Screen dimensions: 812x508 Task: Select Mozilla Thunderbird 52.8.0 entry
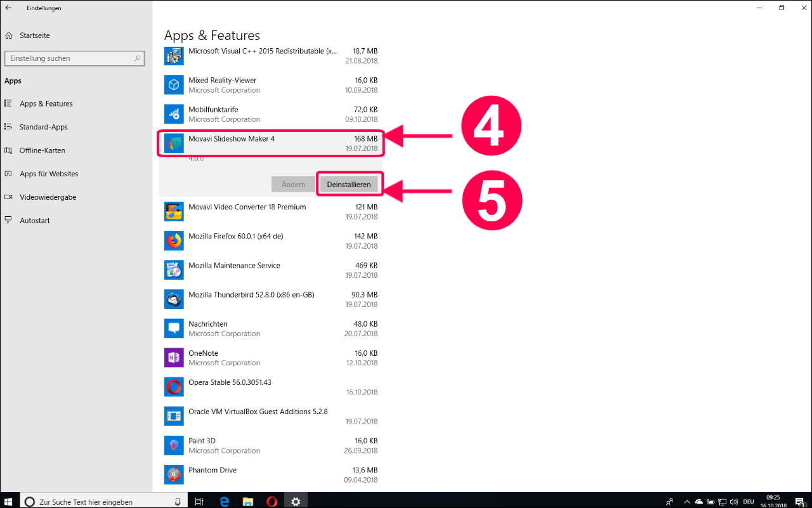(x=271, y=299)
